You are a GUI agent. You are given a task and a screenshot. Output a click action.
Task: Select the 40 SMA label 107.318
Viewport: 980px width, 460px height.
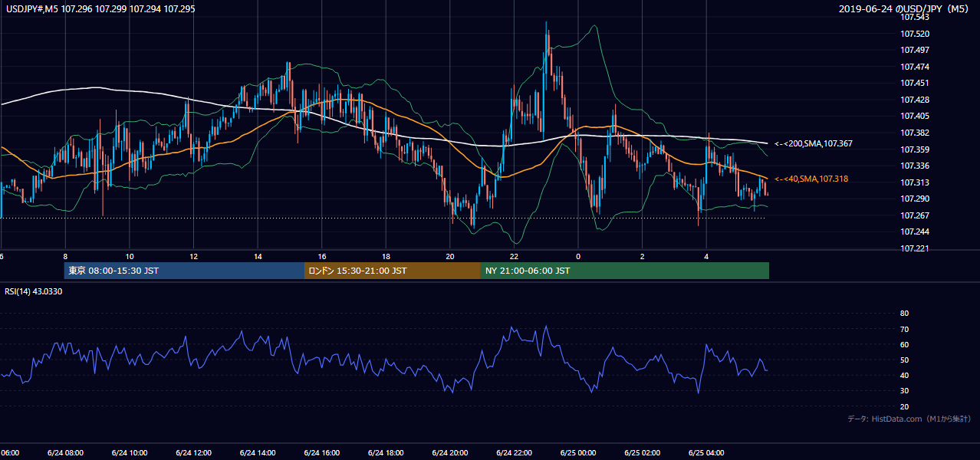pos(812,179)
